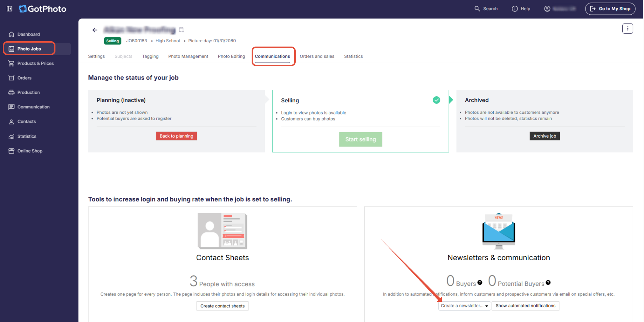Image resolution: width=644 pixels, height=322 pixels.
Task: Open the Settings tab
Action: point(96,57)
